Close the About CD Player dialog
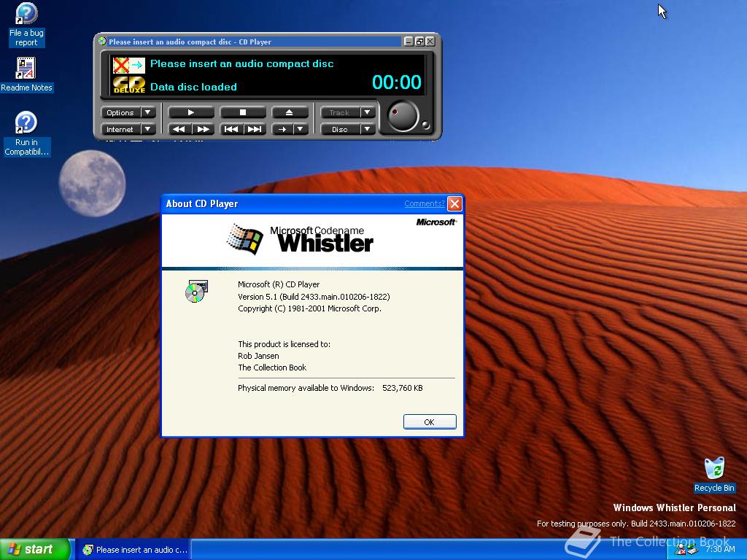The width and height of the screenshot is (747, 560). pos(454,204)
